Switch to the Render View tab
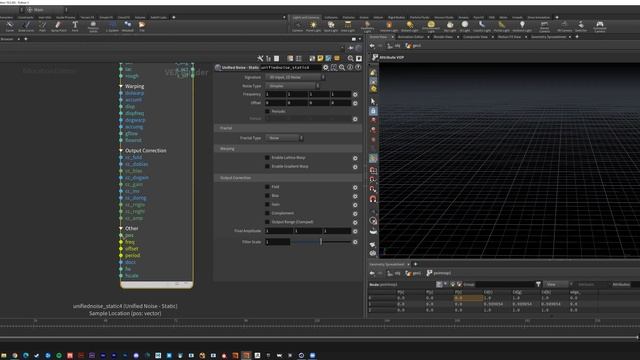The image size is (640, 360). 443,37
